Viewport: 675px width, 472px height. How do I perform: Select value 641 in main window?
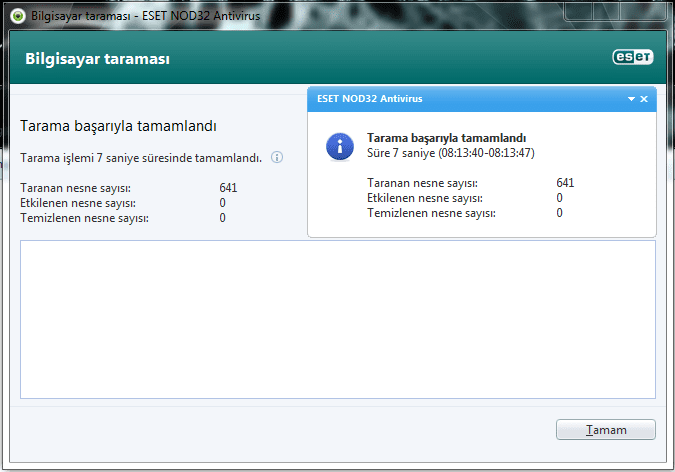tap(228, 188)
